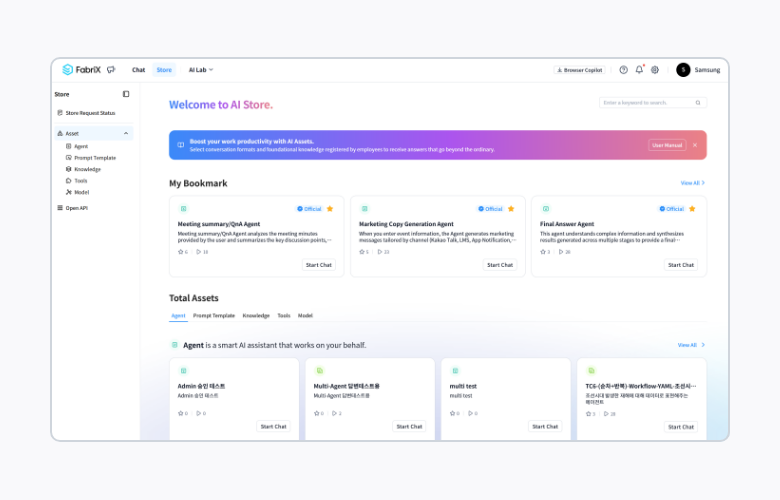Open View All for My Bookmark
Viewport: 780px width, 500px height.
pos(692,183)
